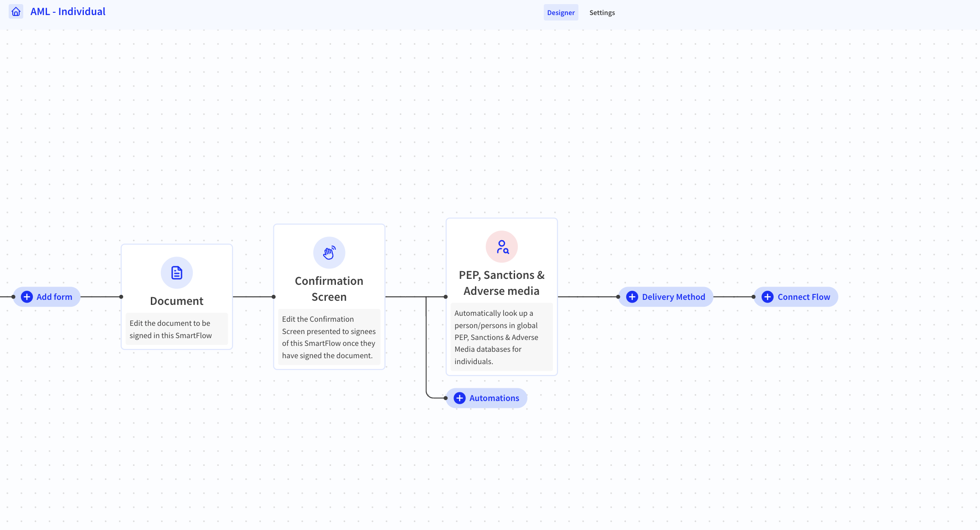
Task: Click the plus icon on Automations
Action: click(x=459, y=398)
